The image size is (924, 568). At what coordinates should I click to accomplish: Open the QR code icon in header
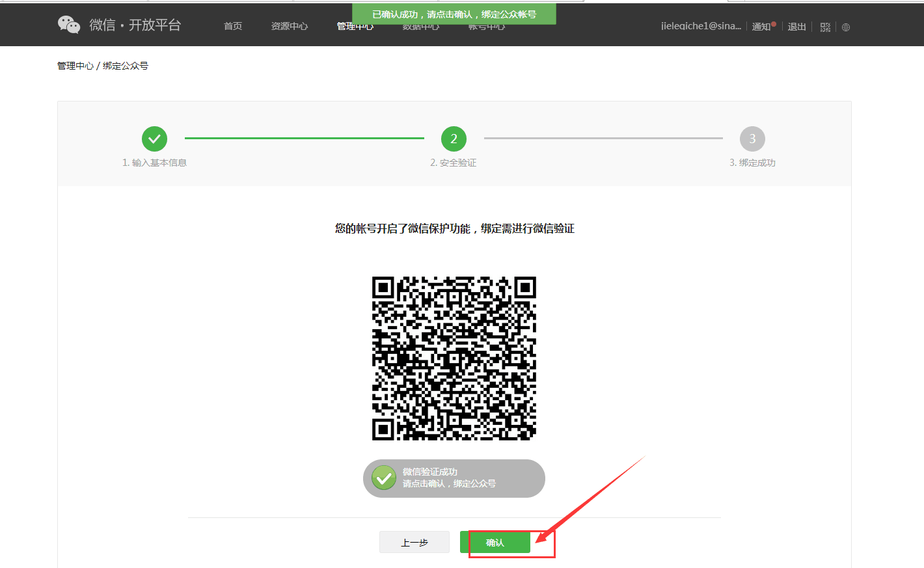click(825, 27)
